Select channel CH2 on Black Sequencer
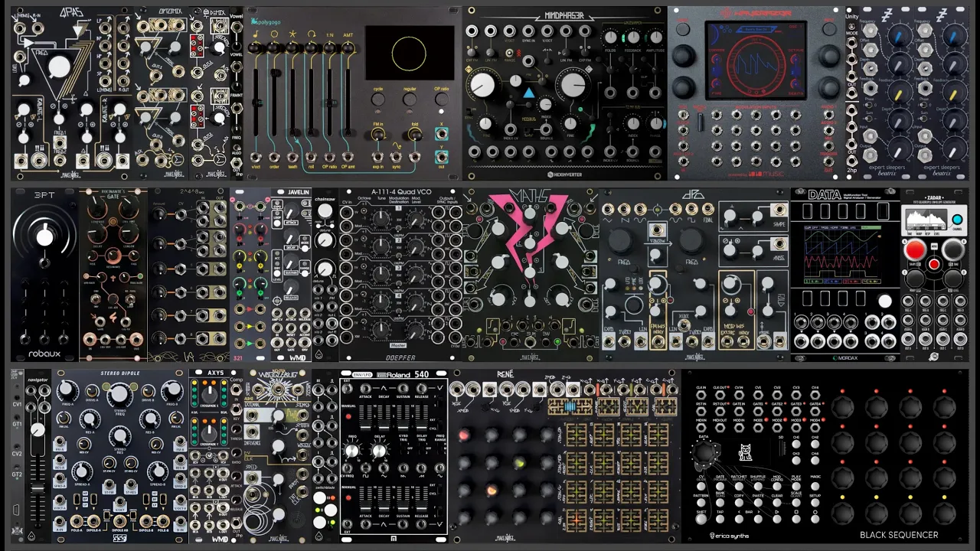Screen dimensions: 980x551 815,444
